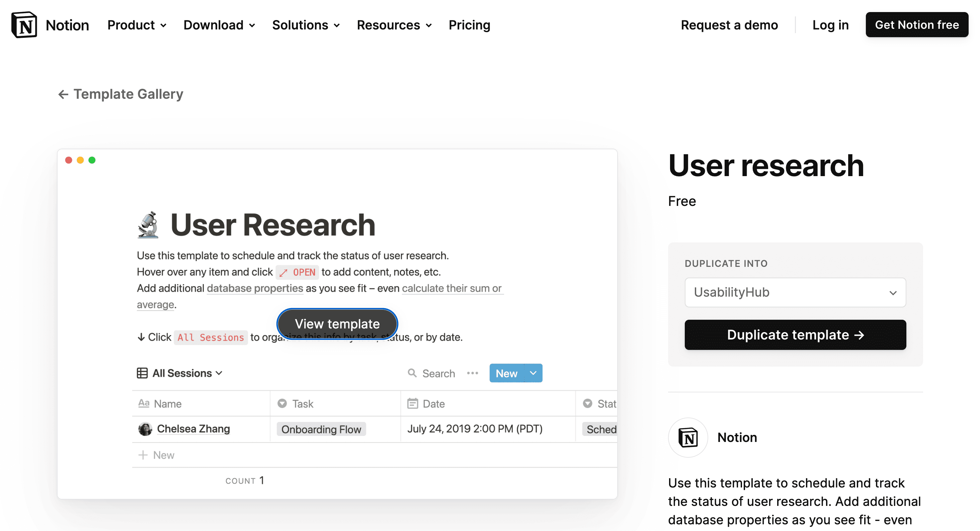Image resolution: width=980 pixels, height=531 pixels.
Task: Click the database properties link
Action: pos(255,288)
